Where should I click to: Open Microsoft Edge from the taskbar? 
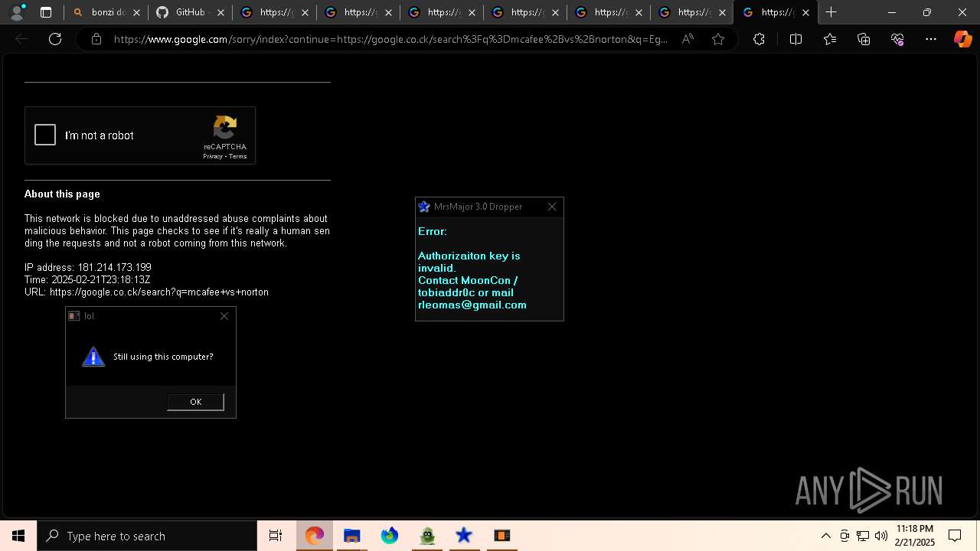(314, 536)
